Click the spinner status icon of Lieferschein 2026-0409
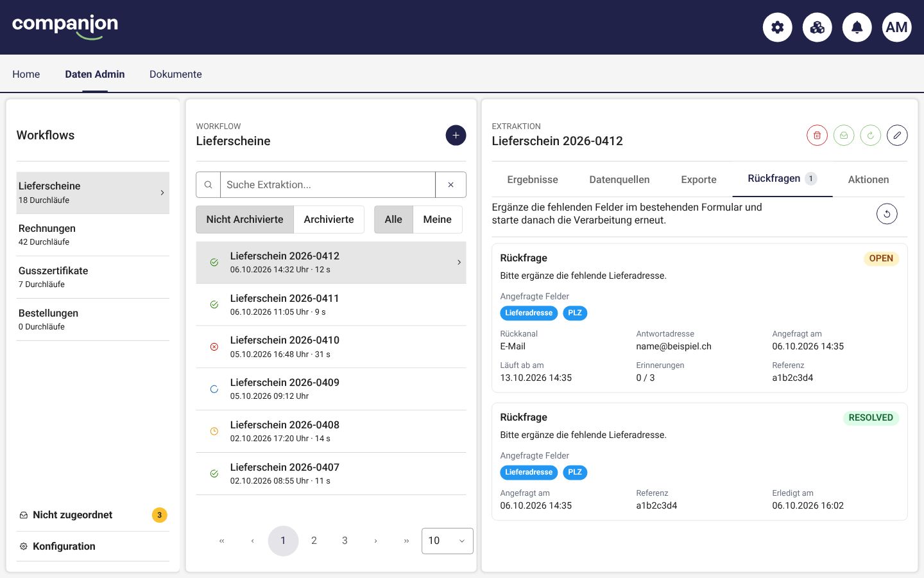The height and width of the screenshot is (578, 924). coord(214,389)
